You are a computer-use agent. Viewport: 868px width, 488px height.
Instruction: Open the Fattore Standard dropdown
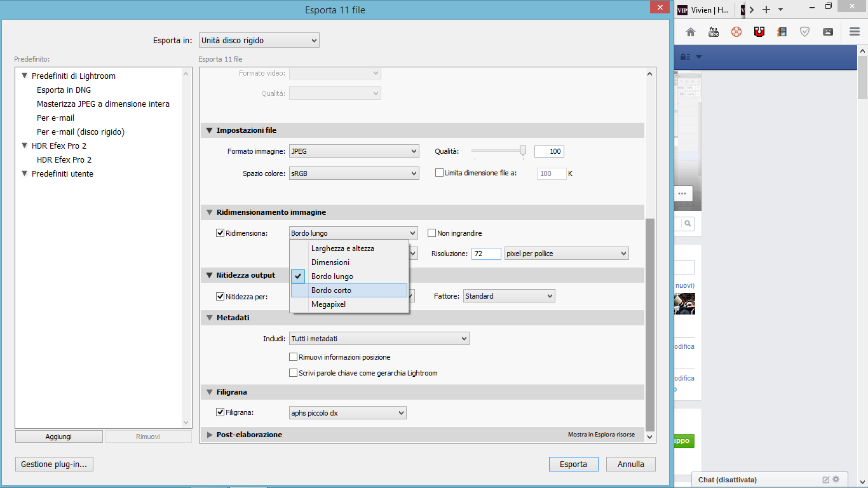point(509,296)
